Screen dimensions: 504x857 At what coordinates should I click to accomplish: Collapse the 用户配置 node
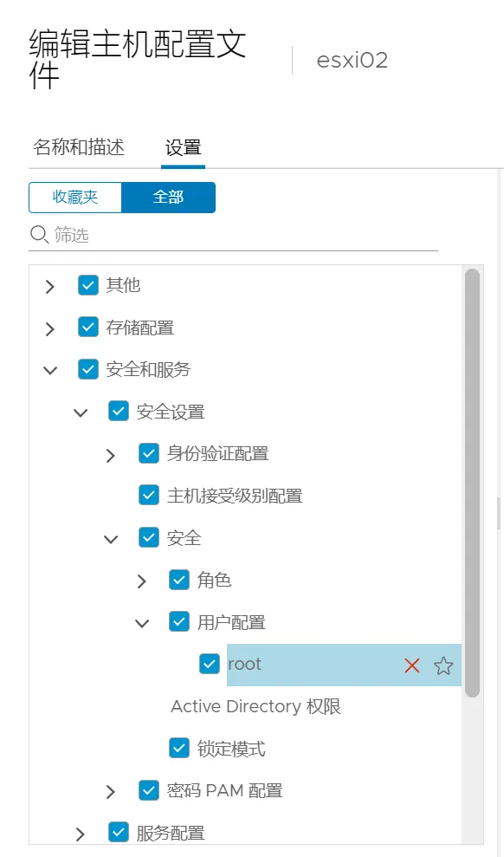tap(142, 623)
